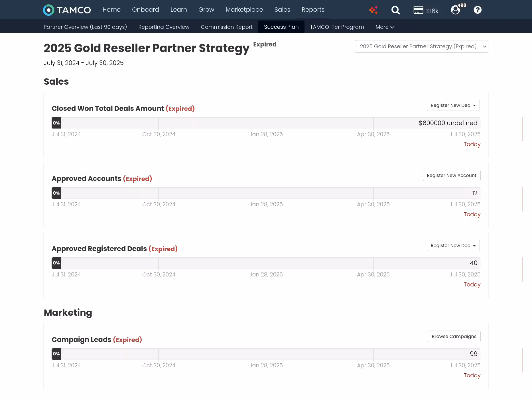
Task: Click the TAMCO logo
Action: 67,10
